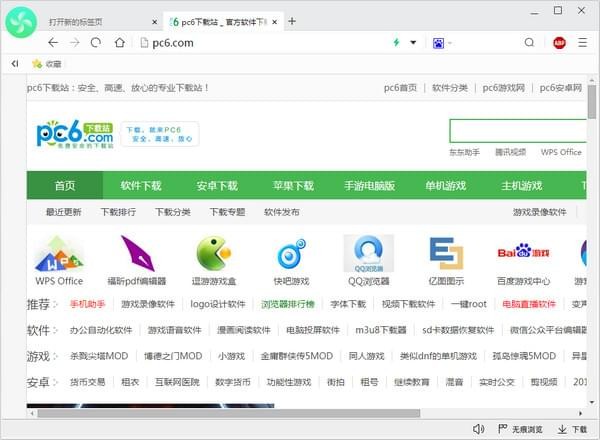Click the pc6.com site logo
Viewport: 600px width, 440px height.
click(75, 134)
